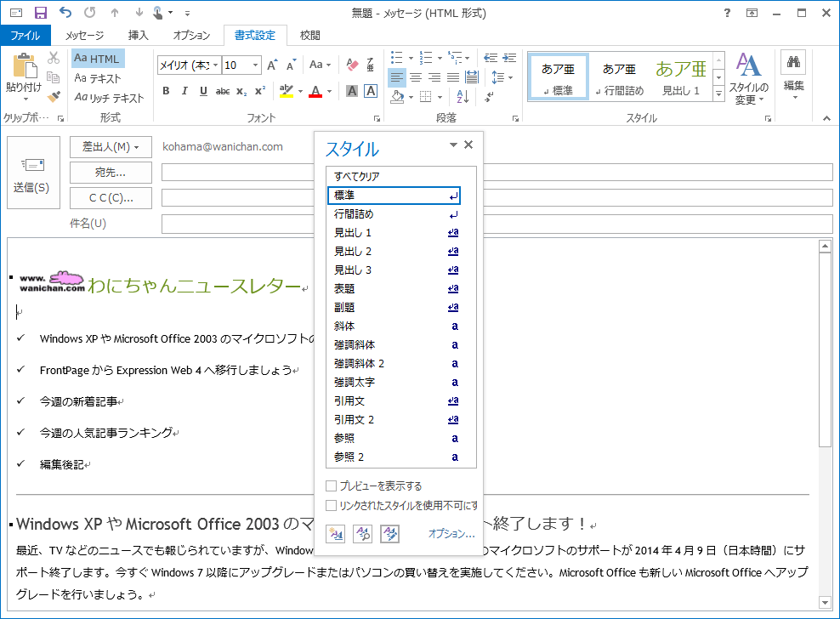The height and width of the screenshot is (619, 840).
Task: Open the Change Case Aa dropdown
Action: [321, 65]
